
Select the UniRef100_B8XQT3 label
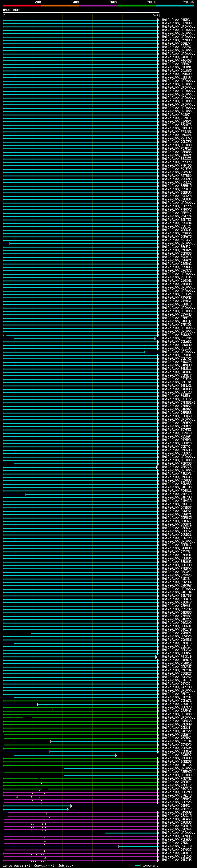click(176, 125)
